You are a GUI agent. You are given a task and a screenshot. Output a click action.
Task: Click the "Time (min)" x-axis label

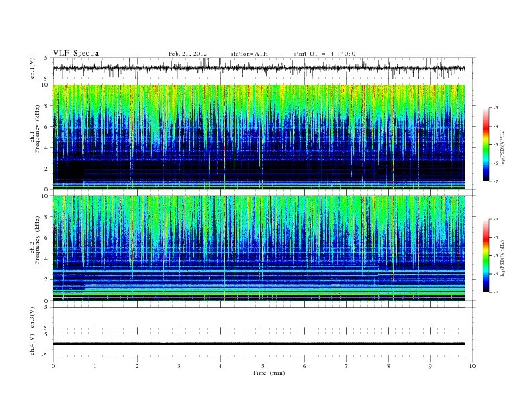[x=269, y=373]
